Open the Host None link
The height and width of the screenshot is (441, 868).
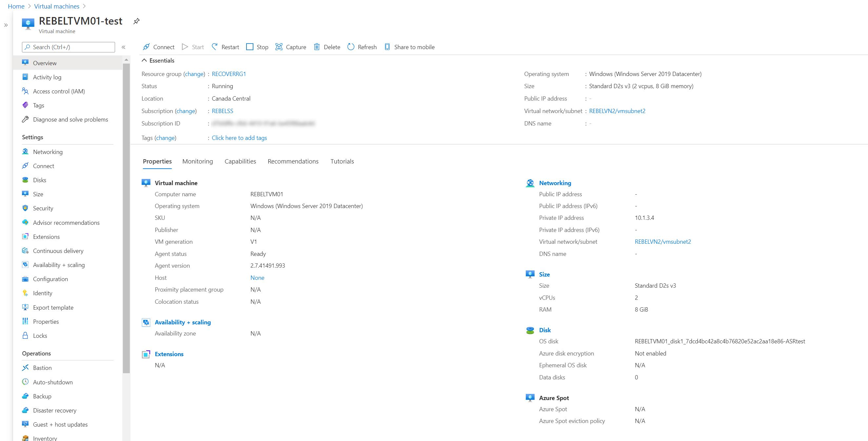[257, 278]
